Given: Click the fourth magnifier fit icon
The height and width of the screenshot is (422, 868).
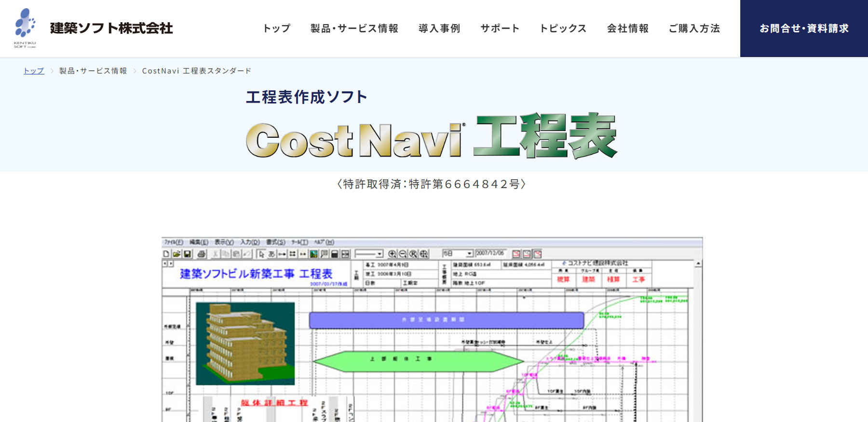Looking at the screenshot, I should [424, 254].
